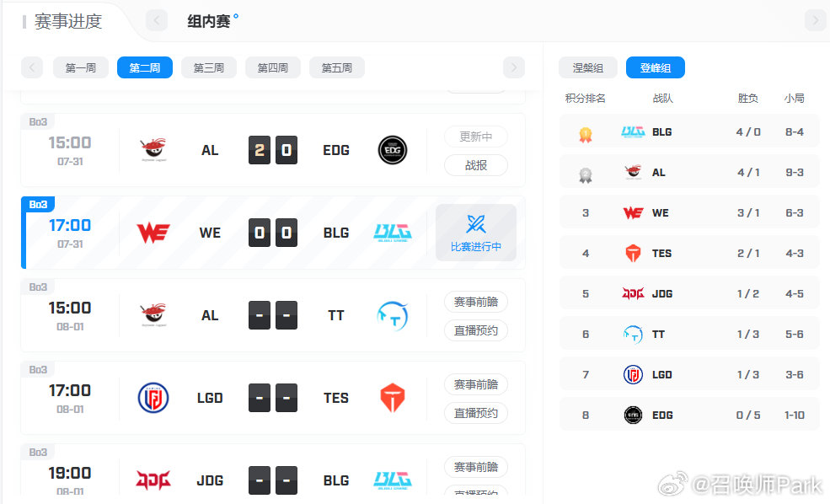This screenshot has width=830, height=504.
Task: Click BLG logo in JDG vs BLG match
Action: point(392,480)
